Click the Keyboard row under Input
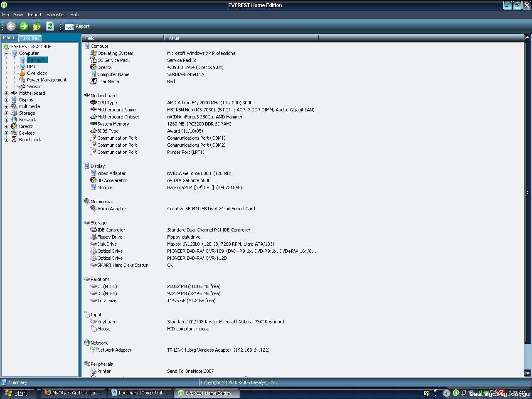532x399 pixels. 187,322
